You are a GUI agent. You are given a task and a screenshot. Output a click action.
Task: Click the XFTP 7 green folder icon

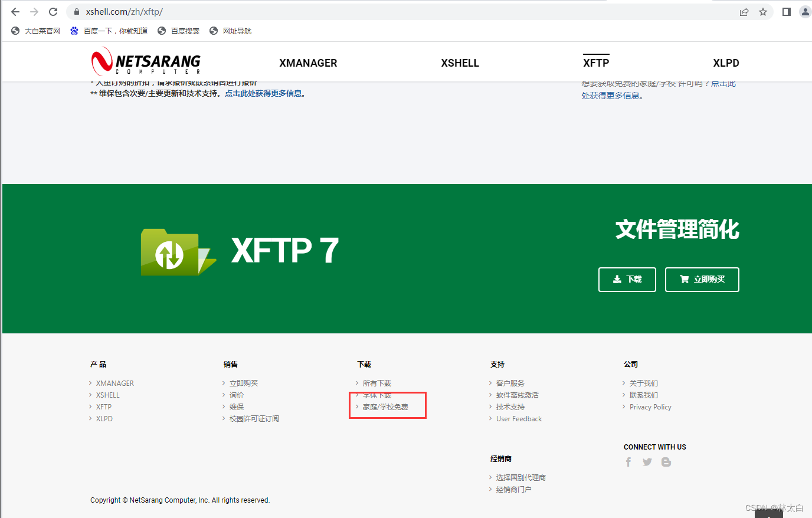pyautogui.click(x=178, y=252)
